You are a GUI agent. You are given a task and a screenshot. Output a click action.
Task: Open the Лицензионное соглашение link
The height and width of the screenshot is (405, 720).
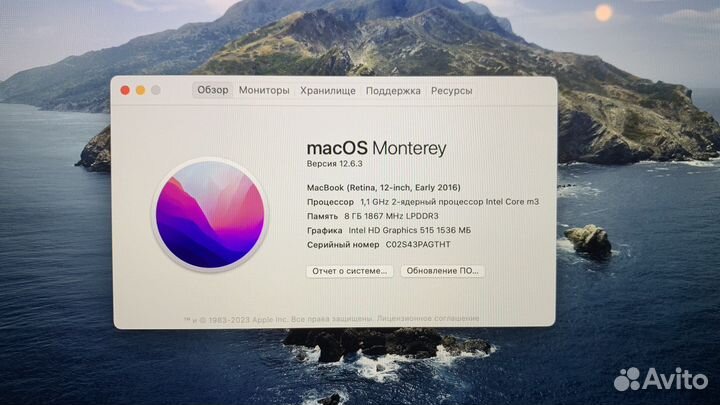tap(428, 318)
